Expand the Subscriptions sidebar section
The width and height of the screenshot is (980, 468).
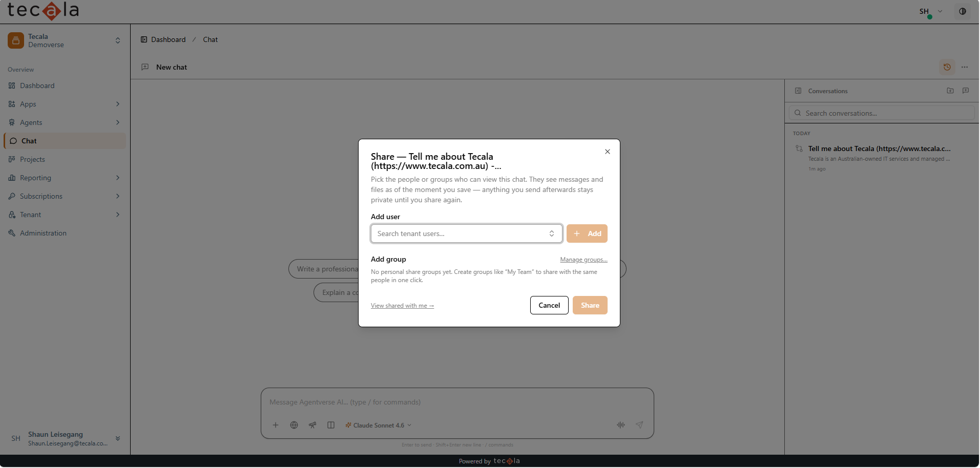click(x=65, y=196)
